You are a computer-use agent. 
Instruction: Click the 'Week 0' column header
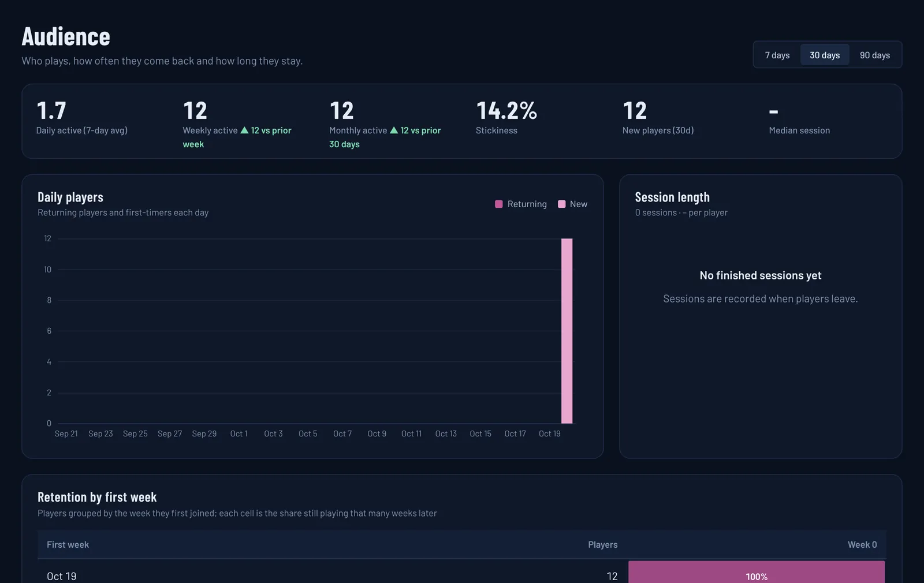(862, 545)
